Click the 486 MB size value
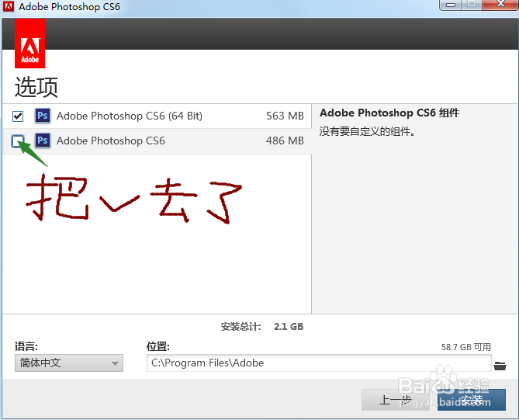 pos(285,141)
